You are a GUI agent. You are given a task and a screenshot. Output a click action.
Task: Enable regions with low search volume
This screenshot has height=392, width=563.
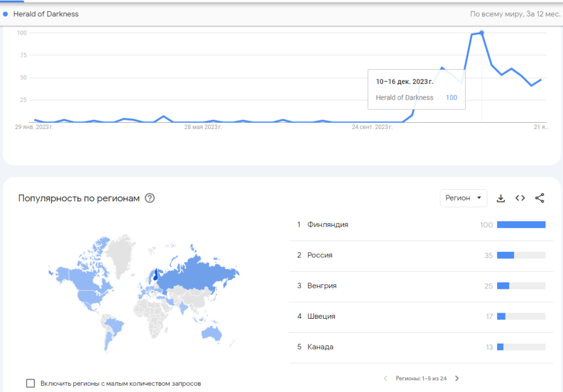pos(31,384)
